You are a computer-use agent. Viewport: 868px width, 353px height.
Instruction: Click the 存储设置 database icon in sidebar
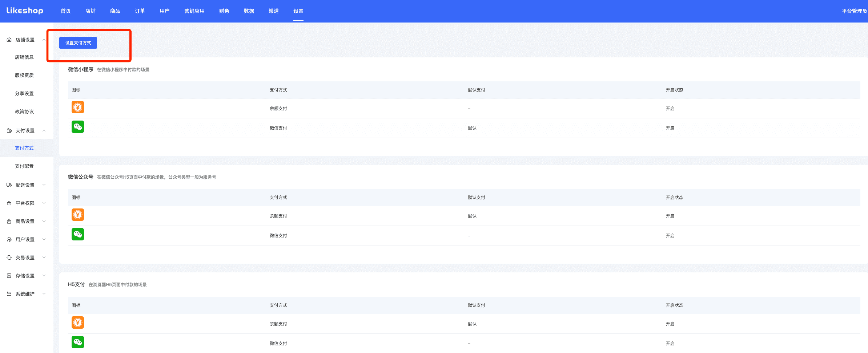(x=9, y=276)
